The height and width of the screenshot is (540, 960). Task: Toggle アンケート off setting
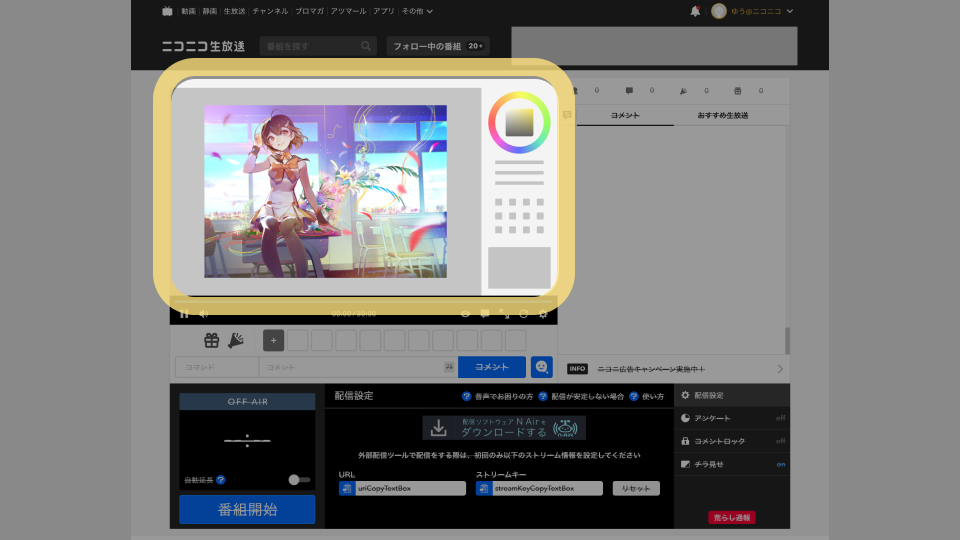[732, 418]
